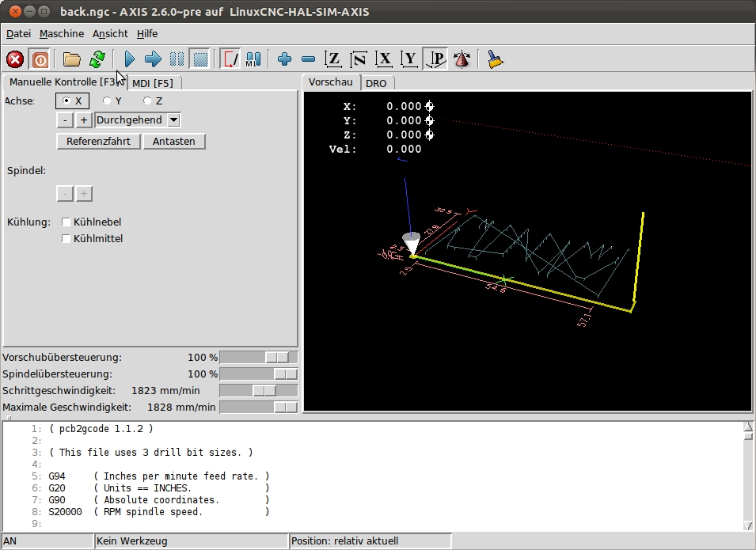Open the Ansicht menu

point(110,33)
